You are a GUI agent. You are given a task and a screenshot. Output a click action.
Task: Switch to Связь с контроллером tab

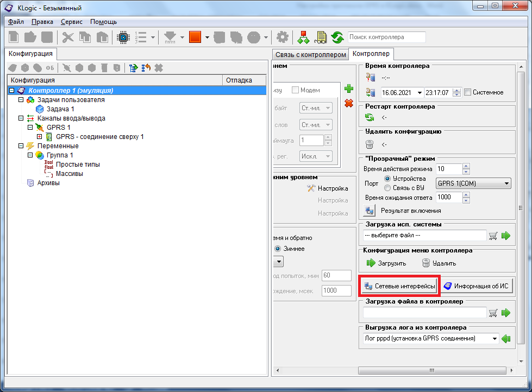310,54
